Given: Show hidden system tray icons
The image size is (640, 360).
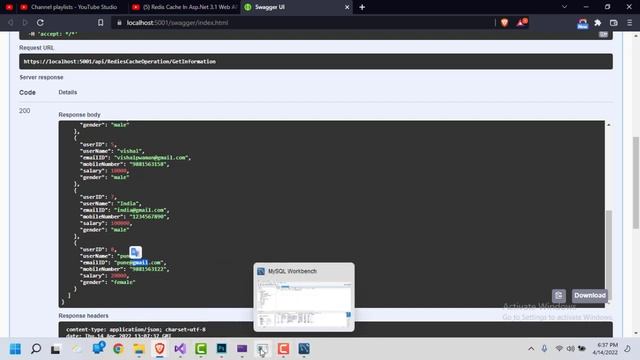Looking at the screenshot, I should click(x=531, y=349).
